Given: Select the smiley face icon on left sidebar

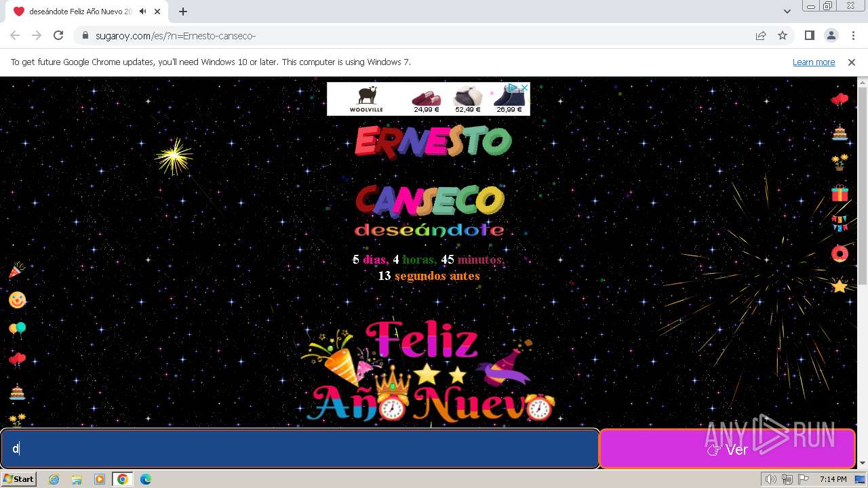Looking at the screenshot, I should click(x=17, y=300).
